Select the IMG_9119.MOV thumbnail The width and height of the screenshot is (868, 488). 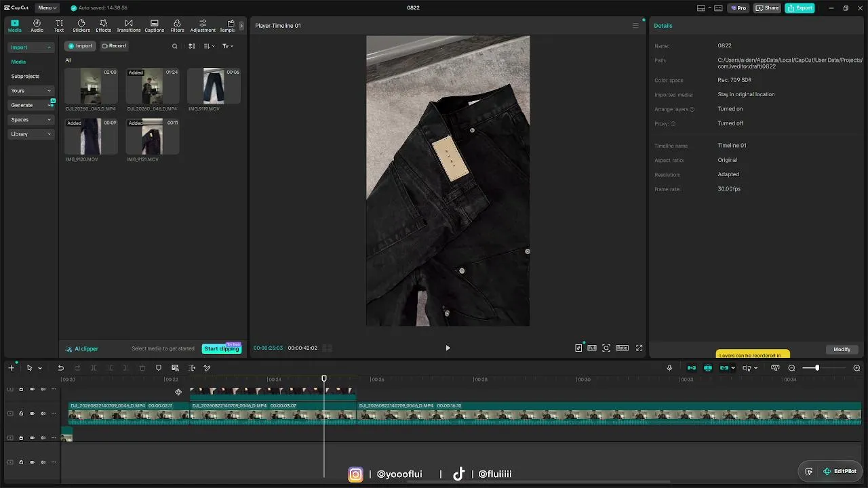pyautogui.click(x=214, y=85)
